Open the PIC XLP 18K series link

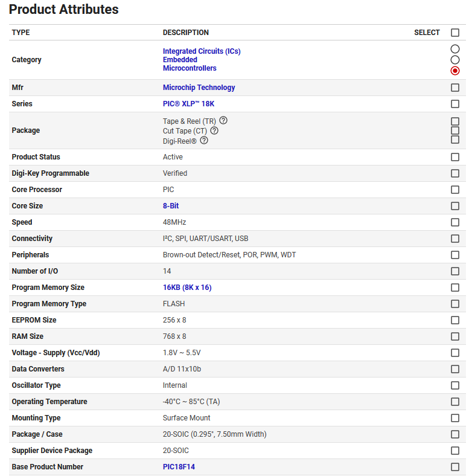(188, 104)
